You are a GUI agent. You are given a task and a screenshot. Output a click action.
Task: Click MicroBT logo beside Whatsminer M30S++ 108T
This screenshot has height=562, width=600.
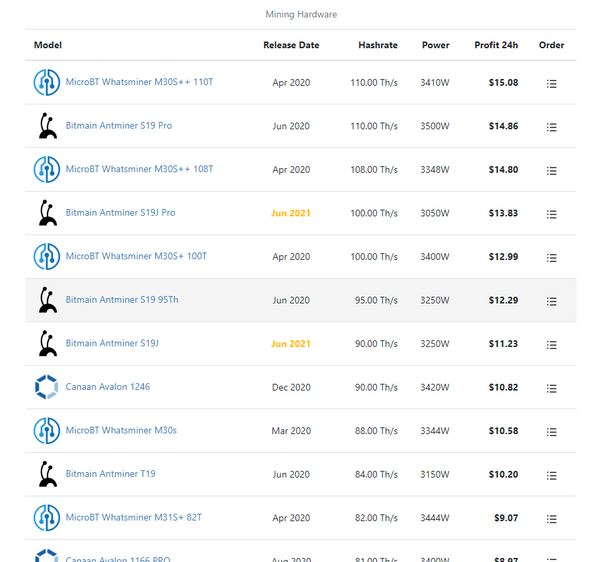pos(47,169)
